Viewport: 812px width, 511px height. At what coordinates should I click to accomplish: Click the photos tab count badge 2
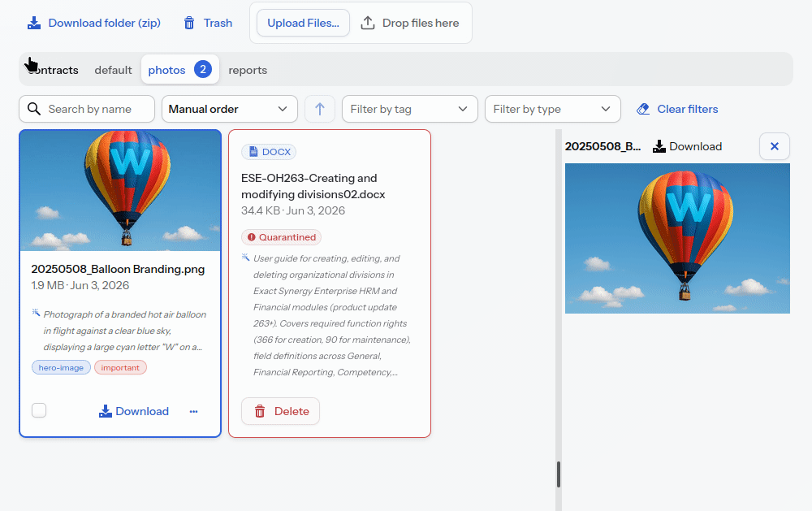203,69
